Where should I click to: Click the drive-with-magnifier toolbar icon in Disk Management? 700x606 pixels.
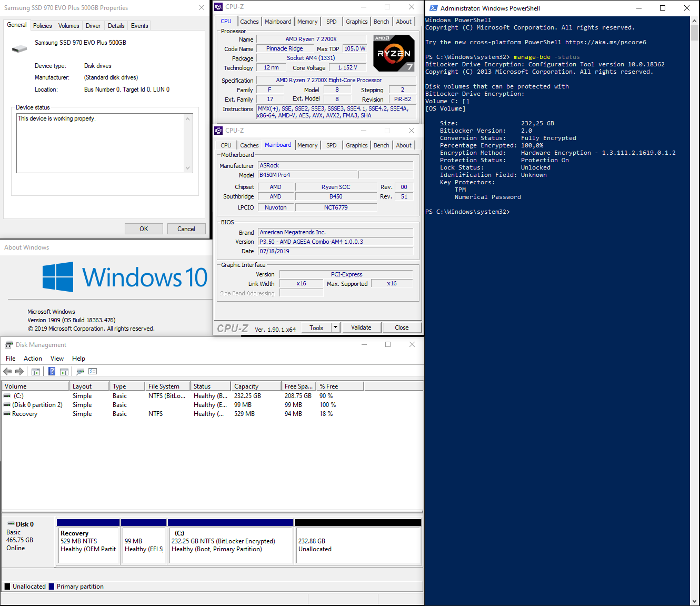click(80, 372)
